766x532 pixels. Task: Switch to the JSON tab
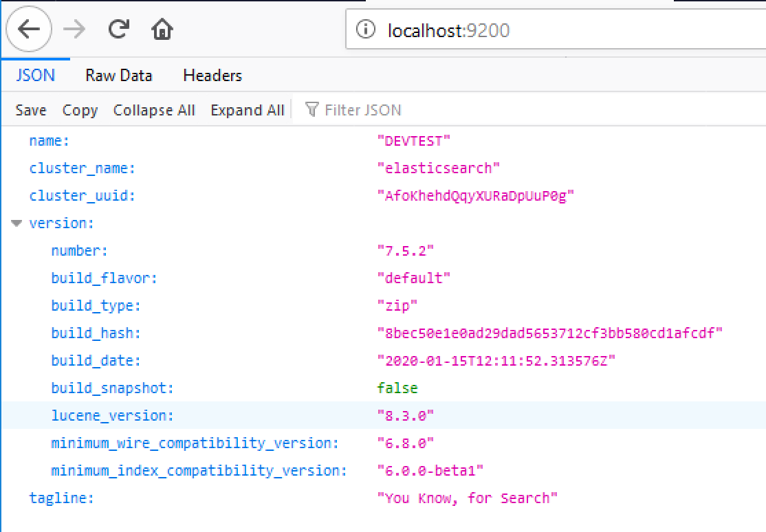pyautogui.click(x=35, y=75)
